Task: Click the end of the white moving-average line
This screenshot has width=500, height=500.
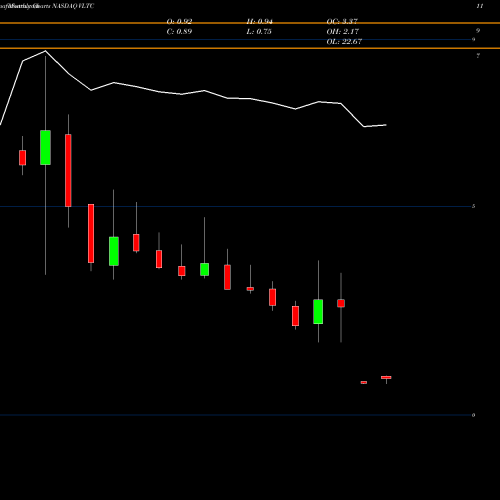Action: point(386,125)
